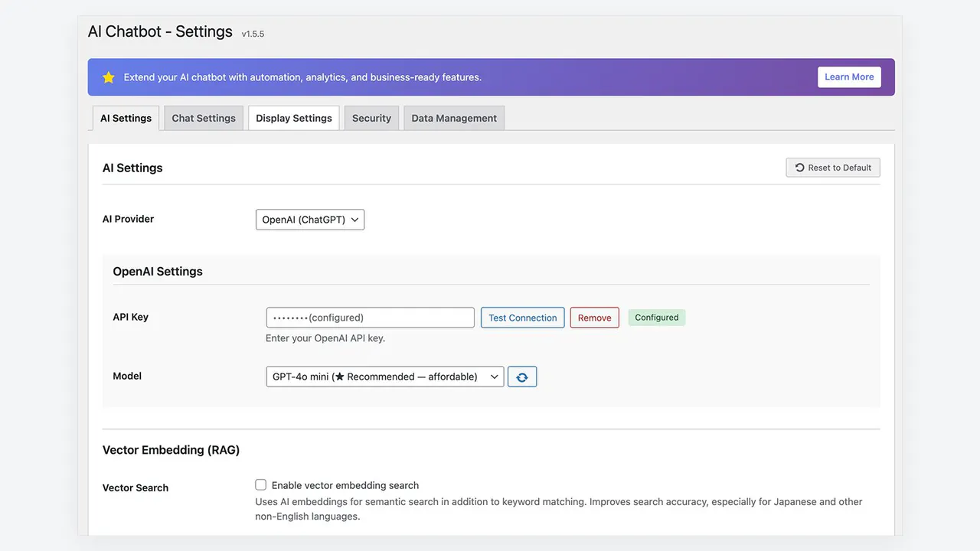The image size is (980, 551).
Task: Click the refresh models icon button
Action: 522,377
